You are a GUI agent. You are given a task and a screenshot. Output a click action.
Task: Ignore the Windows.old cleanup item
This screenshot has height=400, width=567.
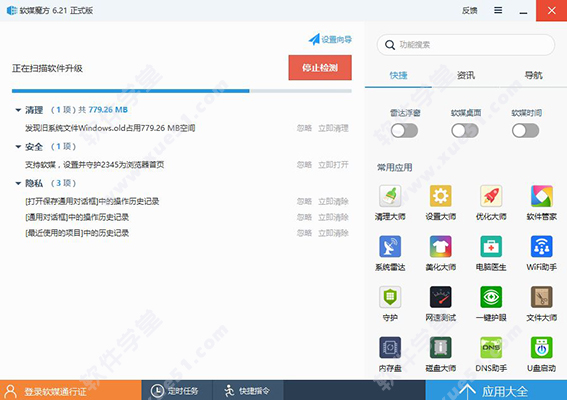coord(304,128)
